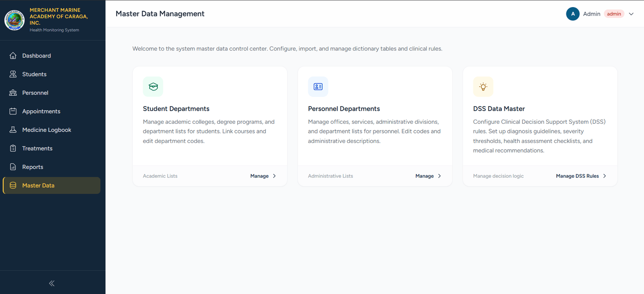Screen dimensions: 644x294
Task: Click the Manage decision logic footer label
Action: click(499, 176)
